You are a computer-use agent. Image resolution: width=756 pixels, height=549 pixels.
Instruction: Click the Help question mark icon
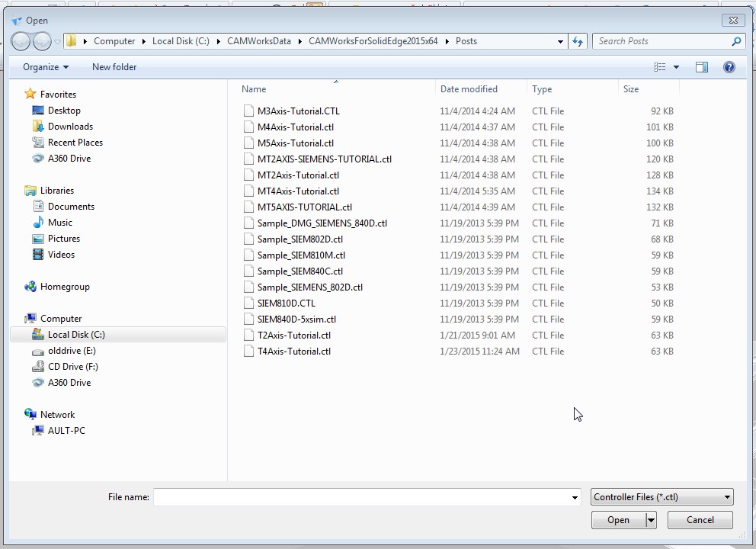point(729,67)
